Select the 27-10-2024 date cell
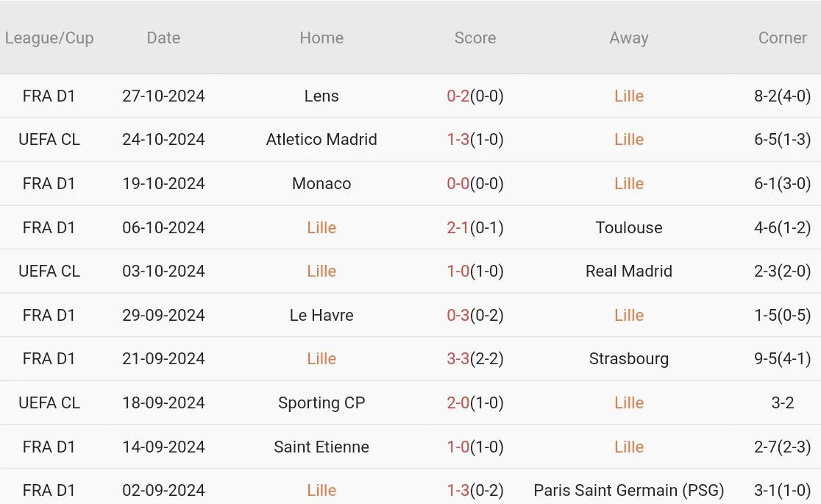Screen dimensions: 821x504 pyautogui.click(x=163, y=96)
